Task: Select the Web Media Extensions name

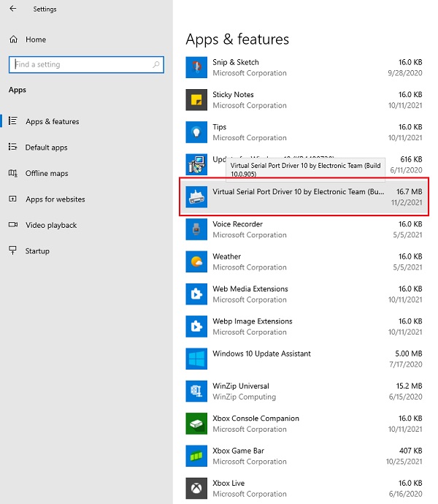Action: 250,289
